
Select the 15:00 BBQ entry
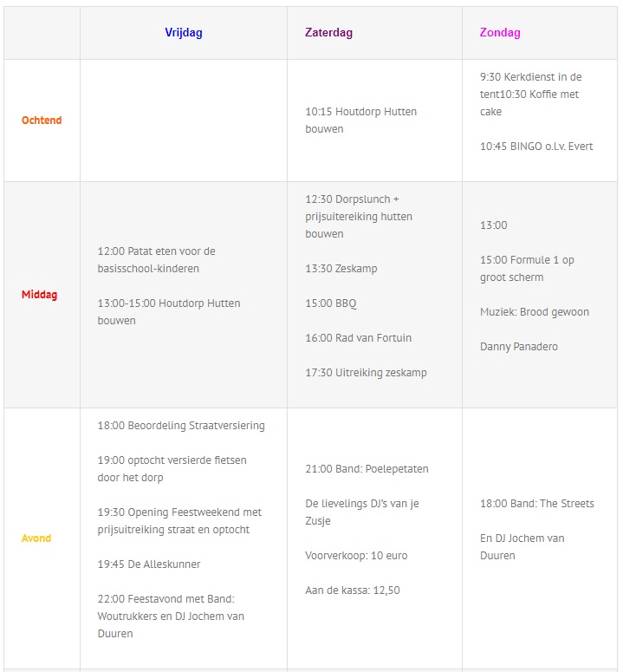coord(330,303)
